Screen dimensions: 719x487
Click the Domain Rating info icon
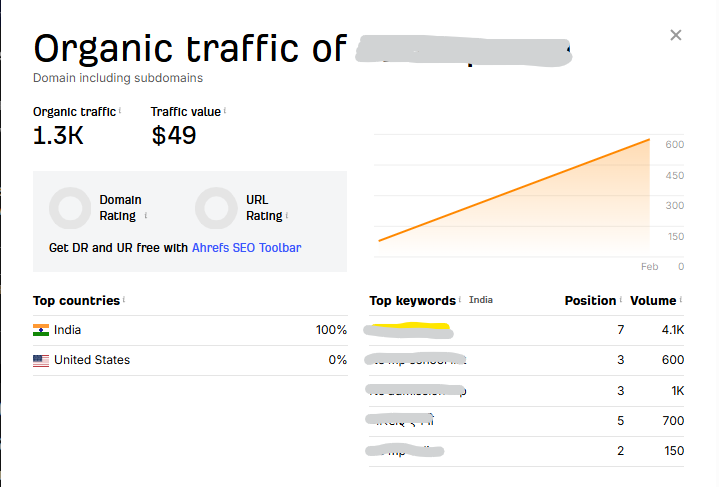(146, 215)
